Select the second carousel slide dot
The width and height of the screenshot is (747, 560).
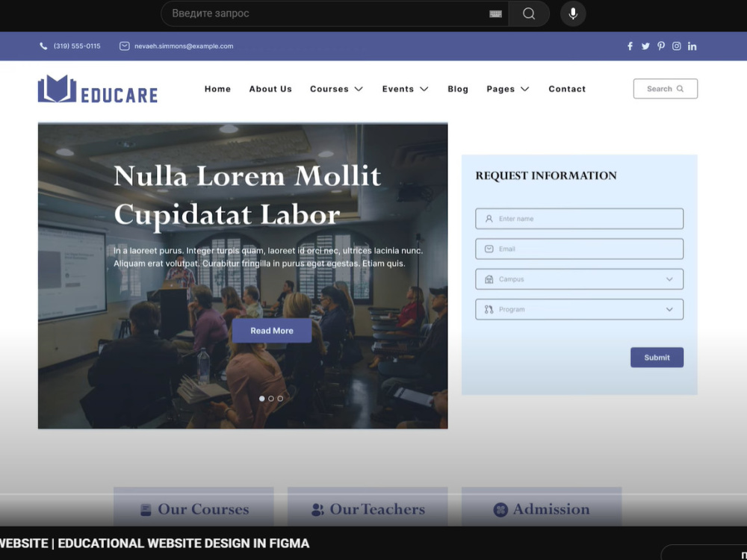tap(271, 399)
